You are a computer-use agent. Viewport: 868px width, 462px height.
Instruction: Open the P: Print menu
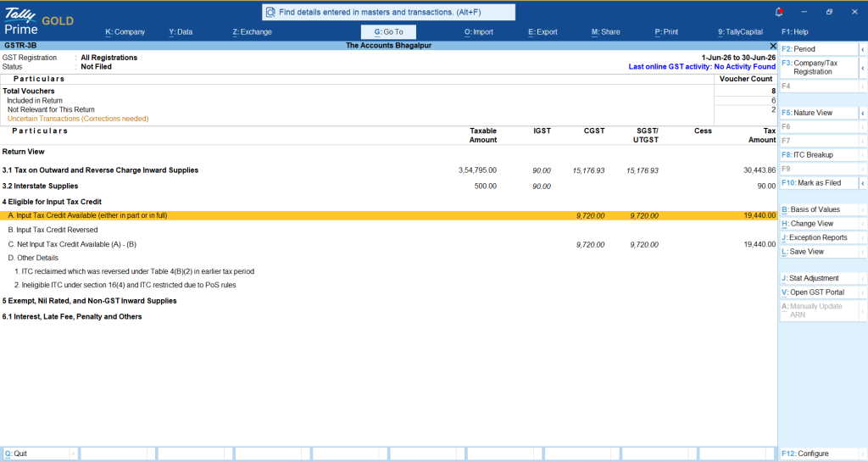666,32
